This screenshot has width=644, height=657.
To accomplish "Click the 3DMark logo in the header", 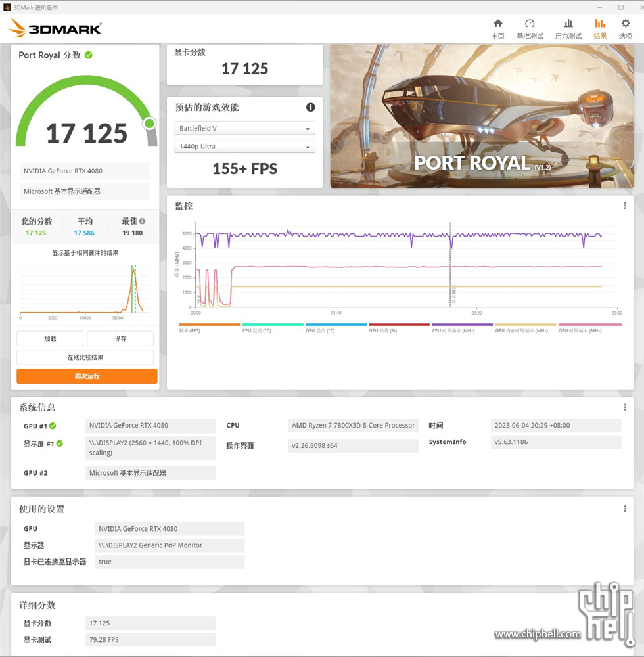I will pyautogui.click(x=55, y=28).
